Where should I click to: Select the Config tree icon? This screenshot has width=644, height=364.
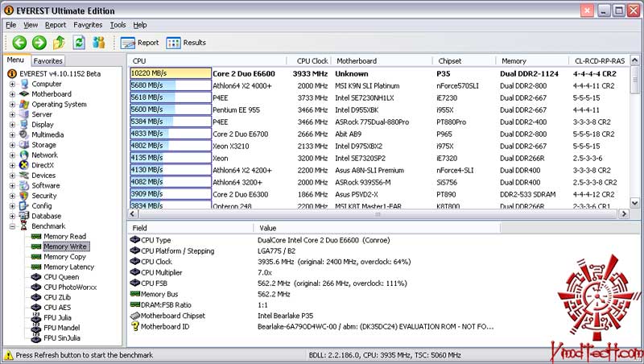(x=24, y=206)
